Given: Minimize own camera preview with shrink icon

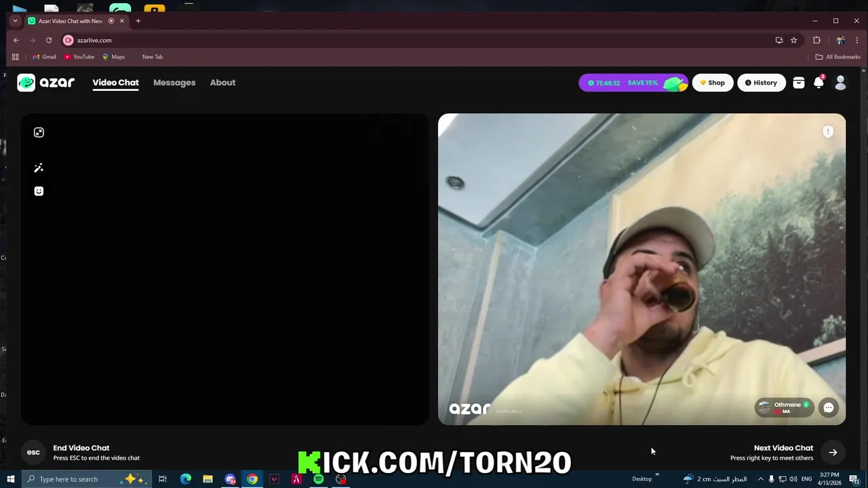Looking at the screenshot, I should click(39, 132).
